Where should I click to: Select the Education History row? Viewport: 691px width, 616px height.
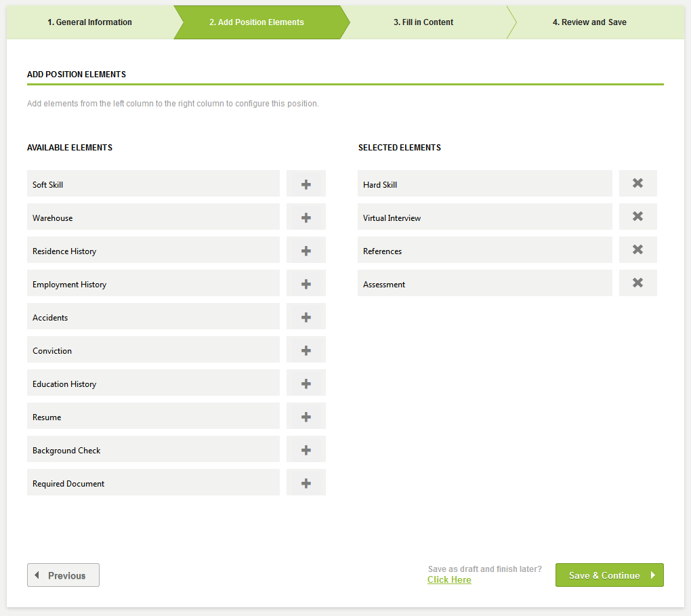pyautogui.click(x=153, y=383)
